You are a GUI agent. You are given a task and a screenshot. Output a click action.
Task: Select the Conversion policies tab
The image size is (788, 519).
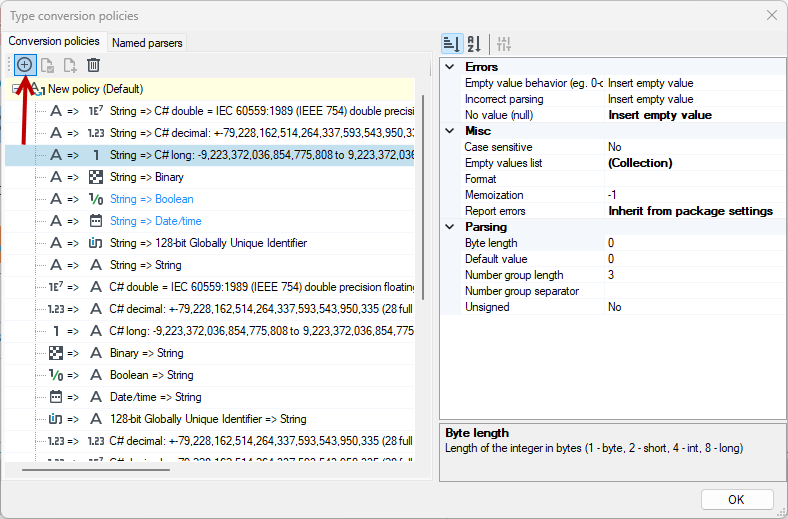point(54,41)
